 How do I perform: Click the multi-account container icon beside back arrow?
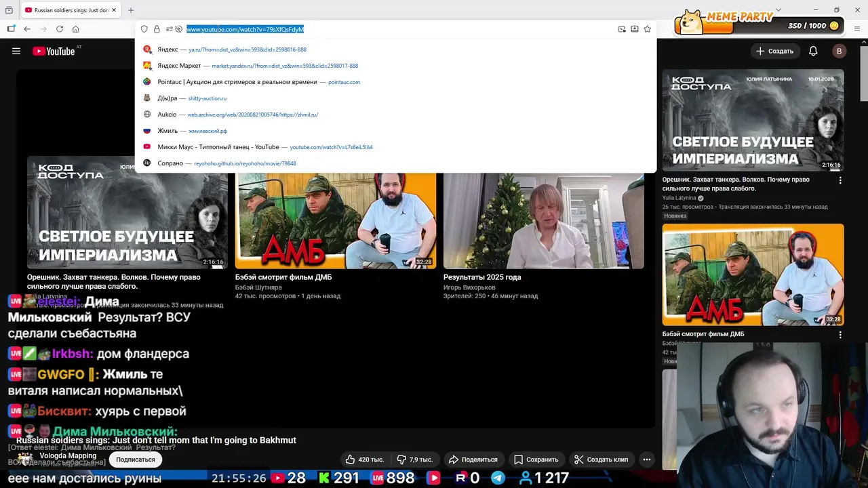point(11,29)
